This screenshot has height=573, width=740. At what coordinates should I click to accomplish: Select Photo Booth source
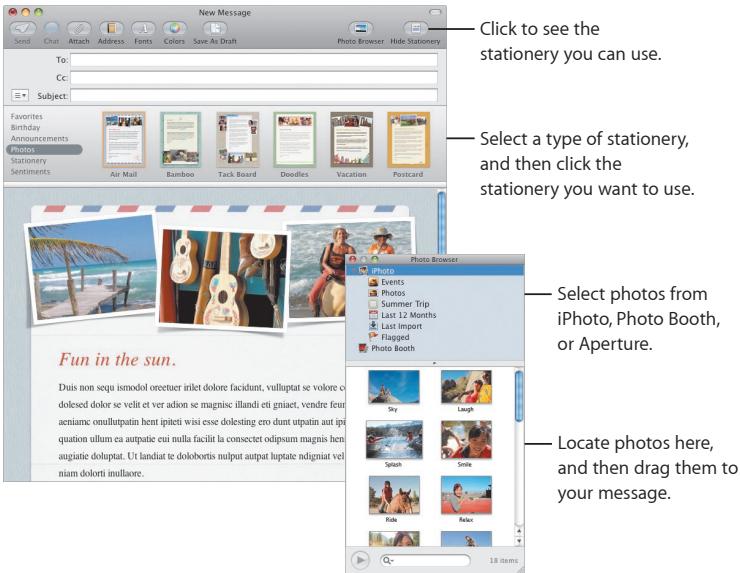pyautogui.click(x=393, y=348)
